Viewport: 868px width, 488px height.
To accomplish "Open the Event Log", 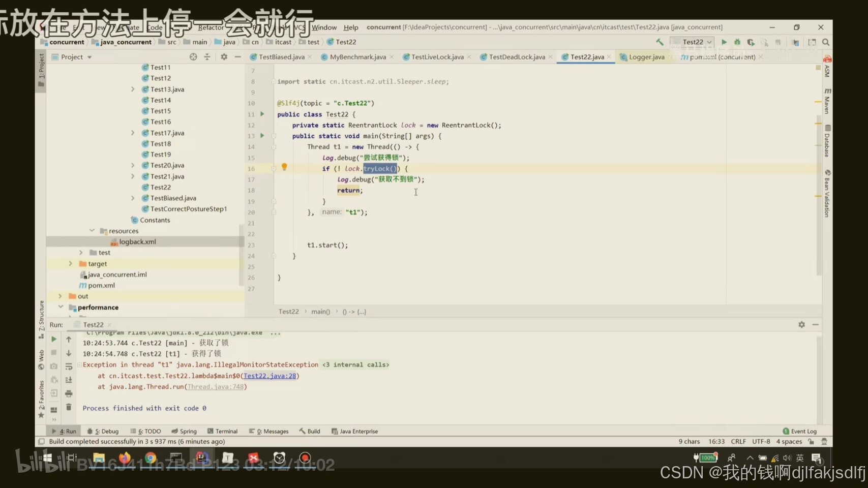I will (800, 431).
